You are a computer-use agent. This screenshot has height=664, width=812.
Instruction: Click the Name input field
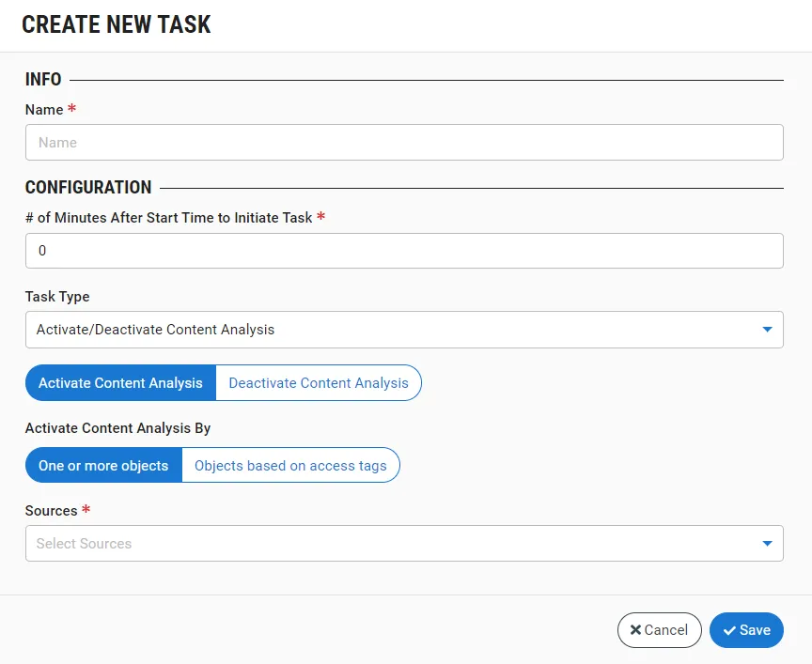coord(404,143)
